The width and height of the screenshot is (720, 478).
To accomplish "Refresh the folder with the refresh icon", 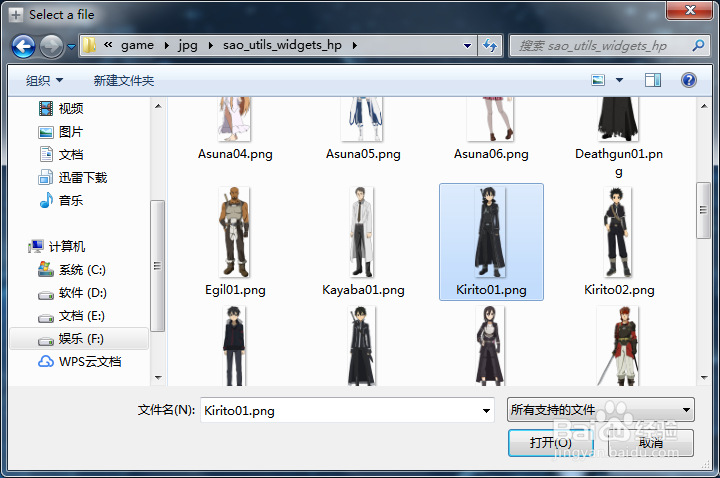I will [x=490, y=45].
